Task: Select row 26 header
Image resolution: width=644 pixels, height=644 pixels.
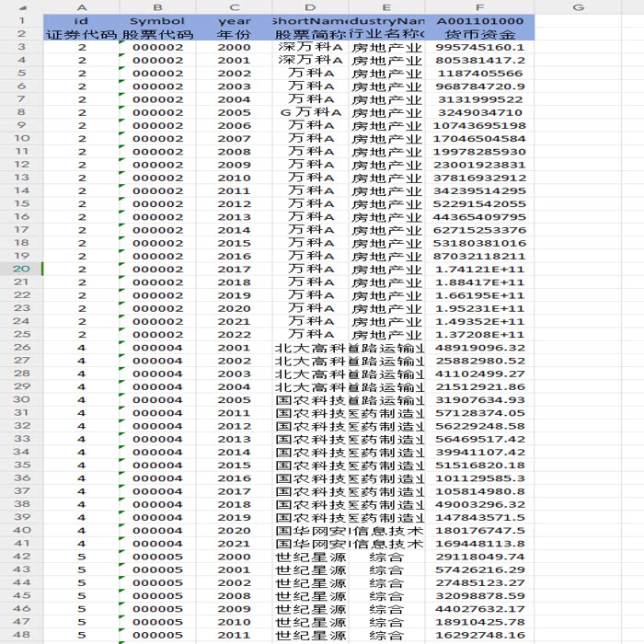Action: [21, 347]
